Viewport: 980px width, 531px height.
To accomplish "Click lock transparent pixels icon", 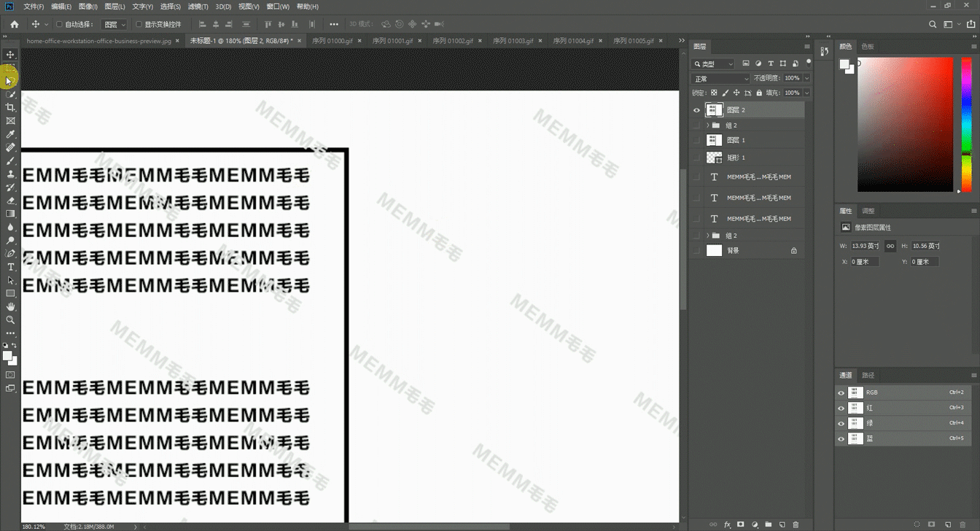I will [714, 93].
